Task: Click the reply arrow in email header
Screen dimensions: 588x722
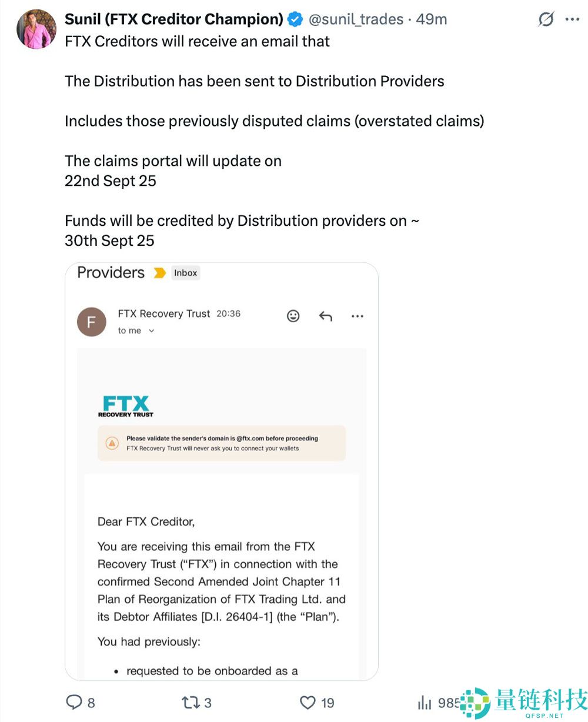Action: [x=325, y=316]
